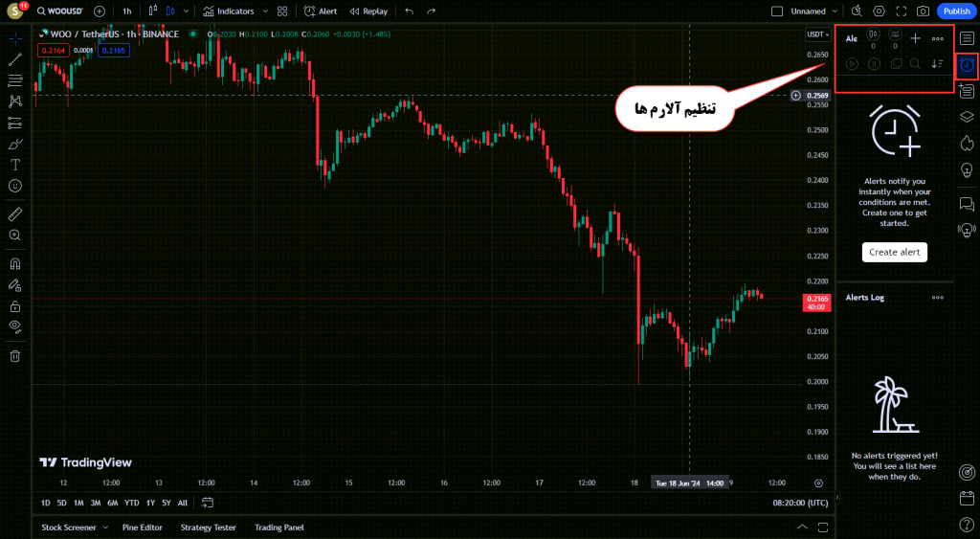This screenshot has height=539, width=980.
Task: Open the WOOUSD symbol search
Action: click(60, 11)
